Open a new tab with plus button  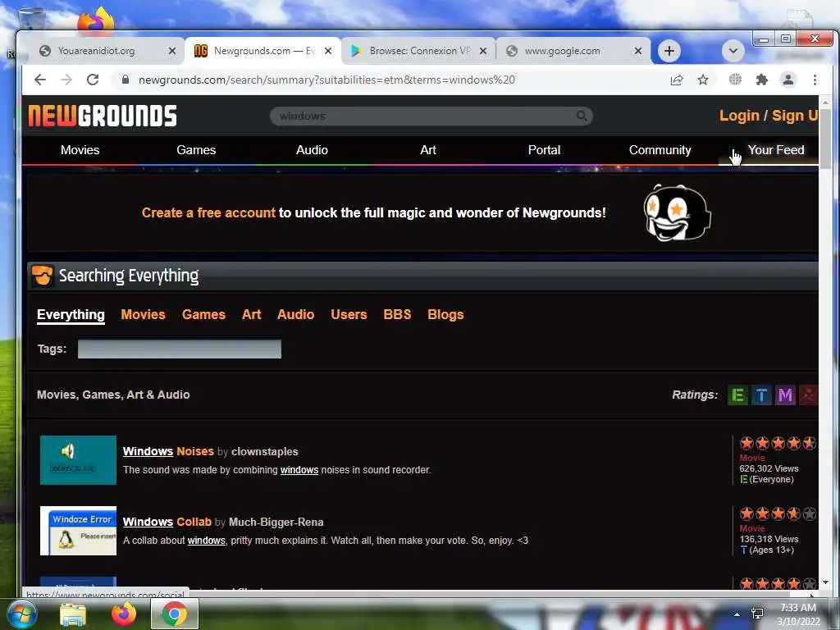669,51
